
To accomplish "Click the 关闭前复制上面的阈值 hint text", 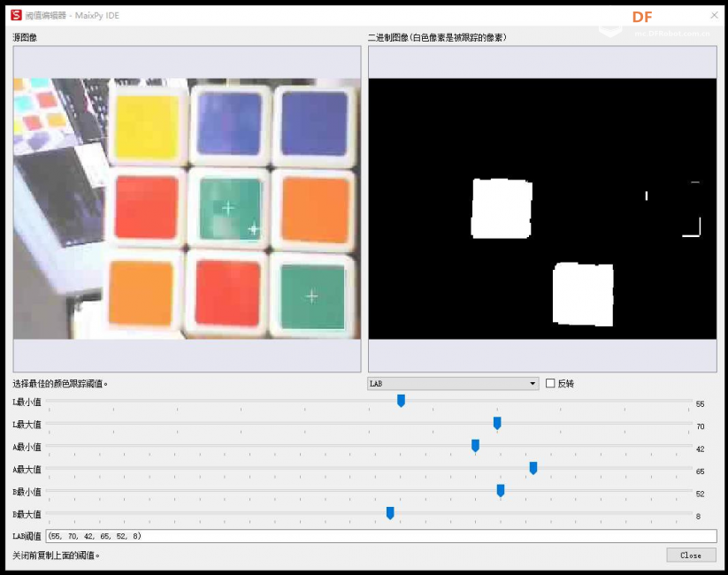I will 56,555.
